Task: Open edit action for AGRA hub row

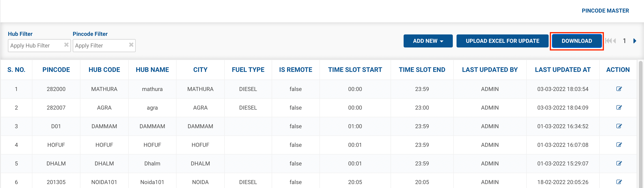Action: pos(619,107)
